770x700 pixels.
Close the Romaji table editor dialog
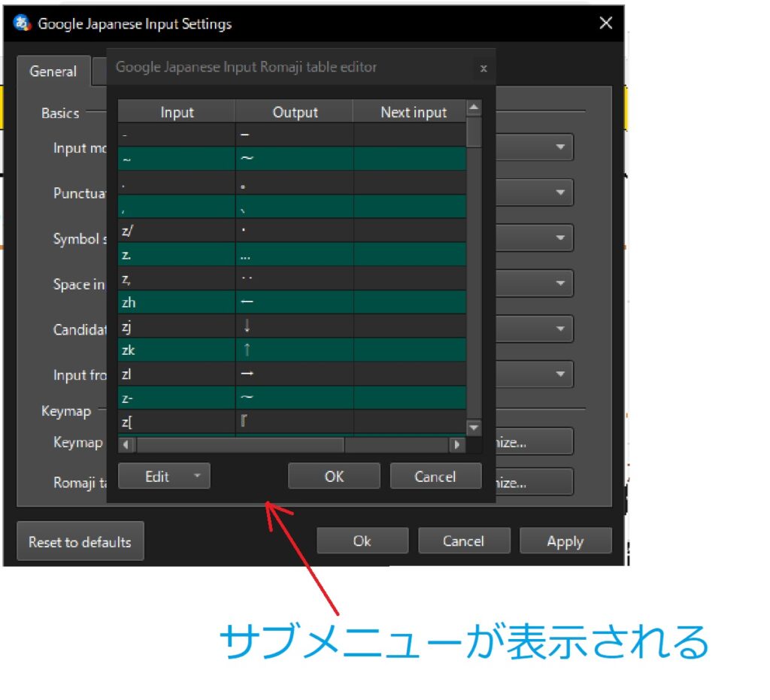click(484, 68)
